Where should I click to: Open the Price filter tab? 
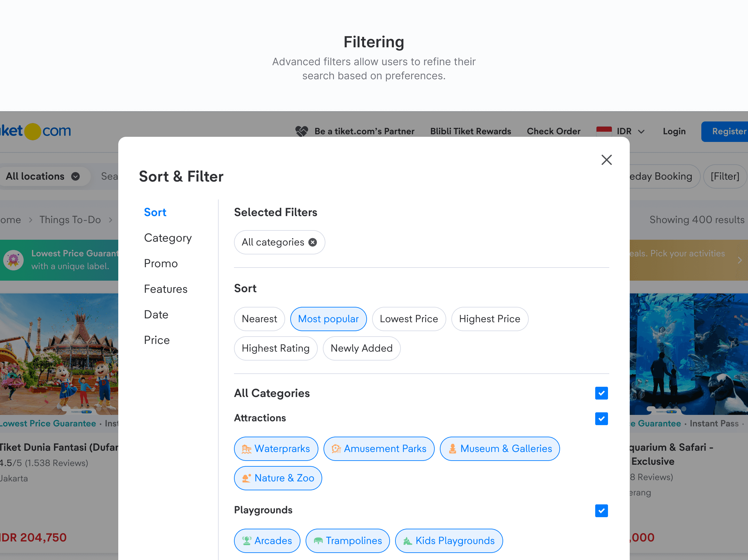pyautogui.click(x=157, y=340)
